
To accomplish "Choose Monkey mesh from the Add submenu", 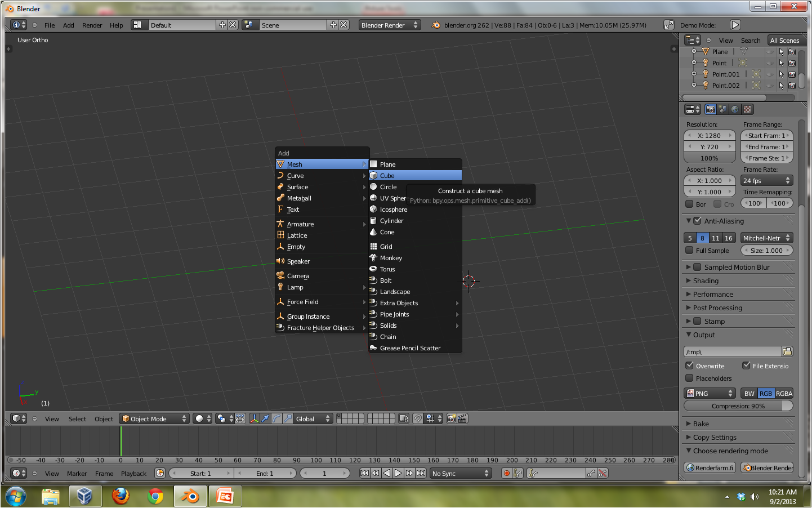I will (415, 258).
